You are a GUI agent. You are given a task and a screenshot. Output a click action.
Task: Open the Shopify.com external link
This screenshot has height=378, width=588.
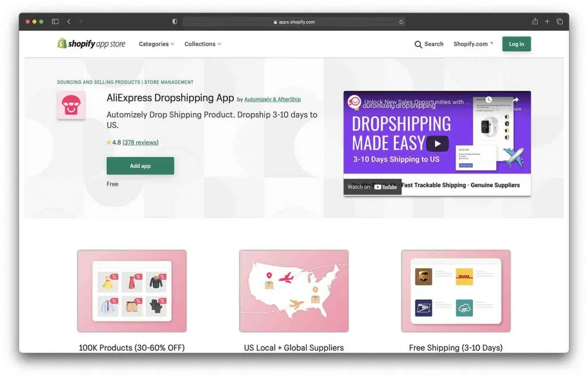(473, 44)
